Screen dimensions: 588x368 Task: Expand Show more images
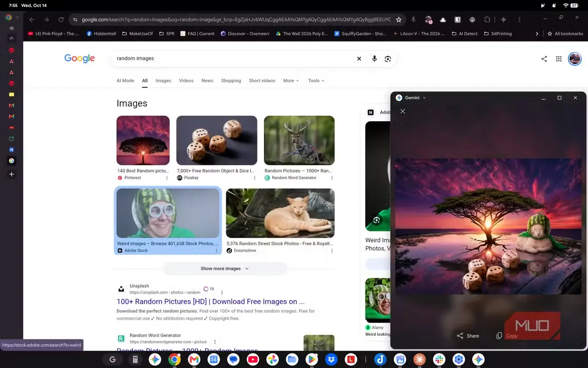224,269
